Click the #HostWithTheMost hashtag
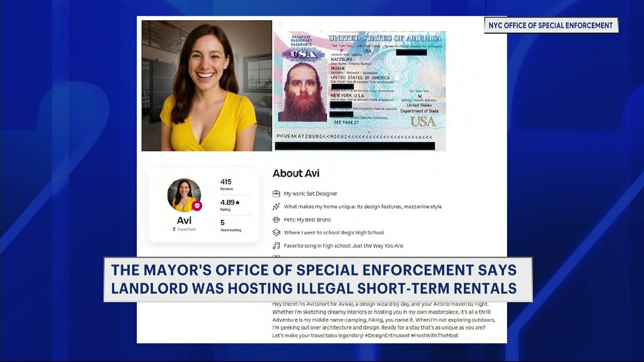This screenshot has width=644, height=362. click(x=434, y=335)
